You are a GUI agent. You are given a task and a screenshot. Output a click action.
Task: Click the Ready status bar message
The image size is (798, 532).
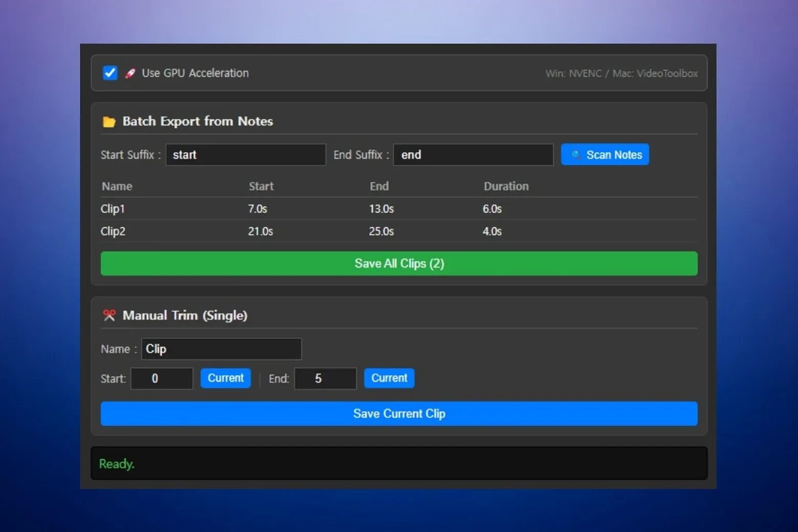[x=117, y=463]
